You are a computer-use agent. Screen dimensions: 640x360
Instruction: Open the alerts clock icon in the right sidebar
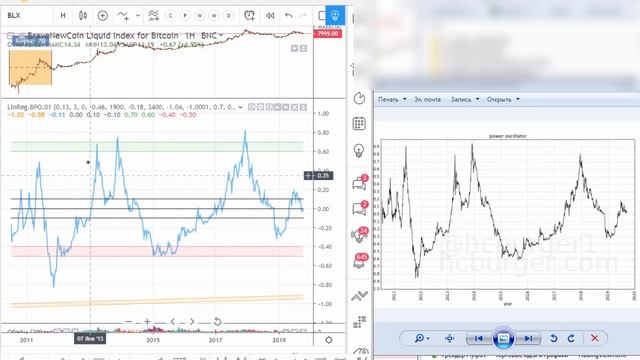coord(359,98)
